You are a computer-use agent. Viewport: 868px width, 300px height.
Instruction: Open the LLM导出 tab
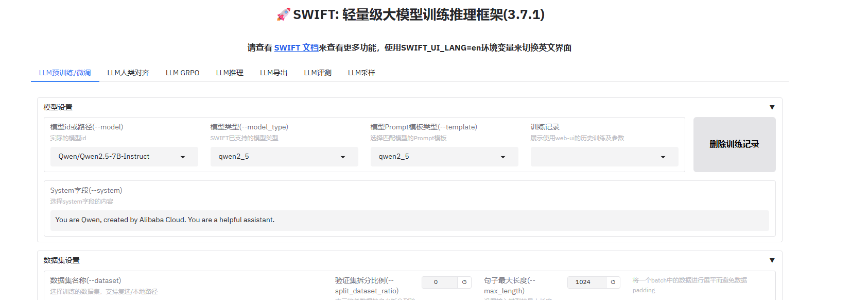[273, 73]
